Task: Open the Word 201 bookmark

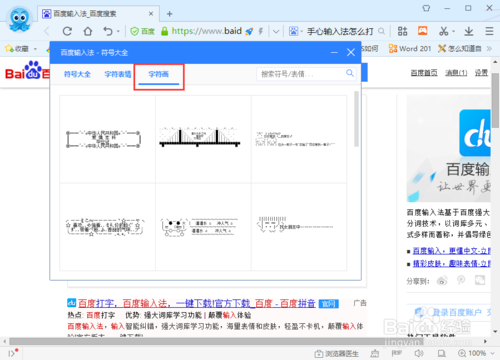Action: (410, 49)
